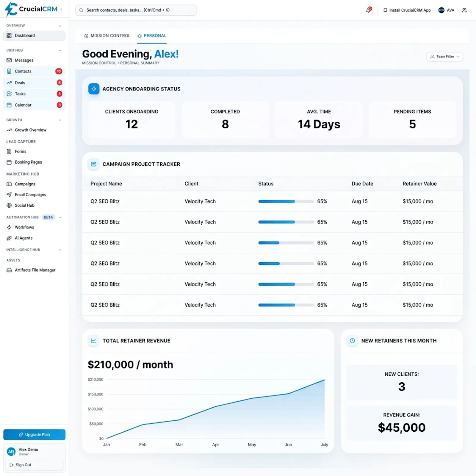
Task: Click the Retainer Value column header
Action: coord(419,184)
